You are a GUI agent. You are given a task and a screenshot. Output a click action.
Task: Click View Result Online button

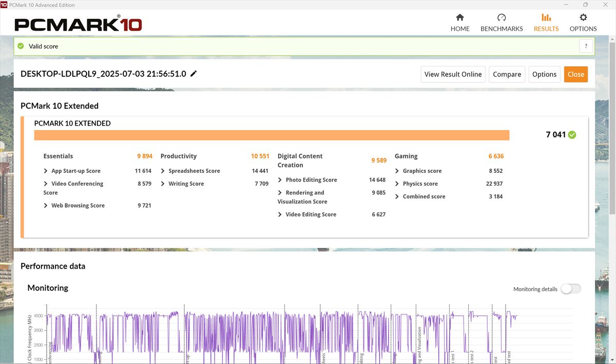pos(453,74)
